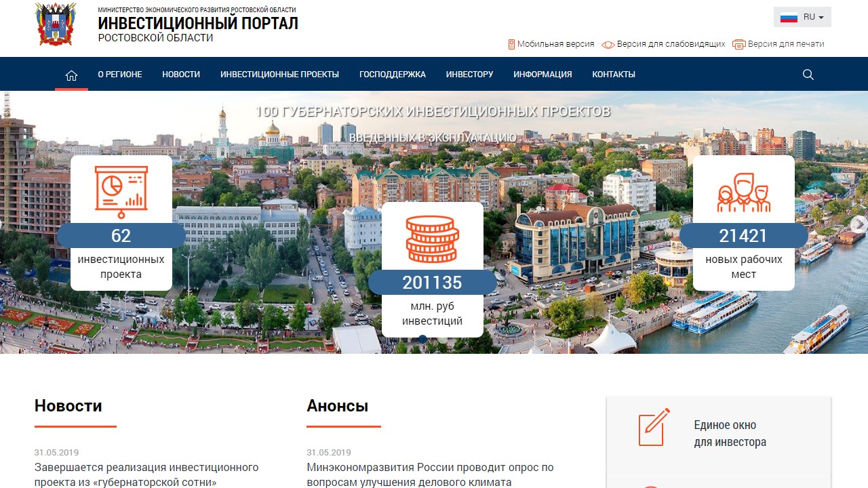Open the Контакты menu item
The height and width of the screenshot is (488, 868).
pyautogui.click(x=614, y=75)
